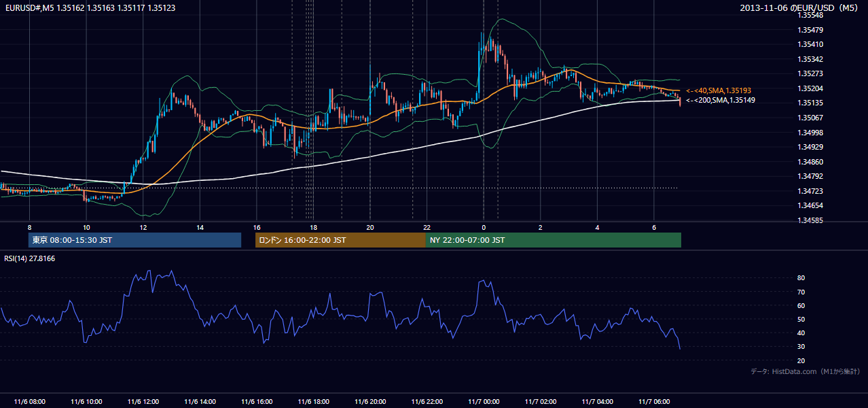Screen dimensions: 868x408
Task: Click the RSI 40 level label
Action: [x=801, y=333]
